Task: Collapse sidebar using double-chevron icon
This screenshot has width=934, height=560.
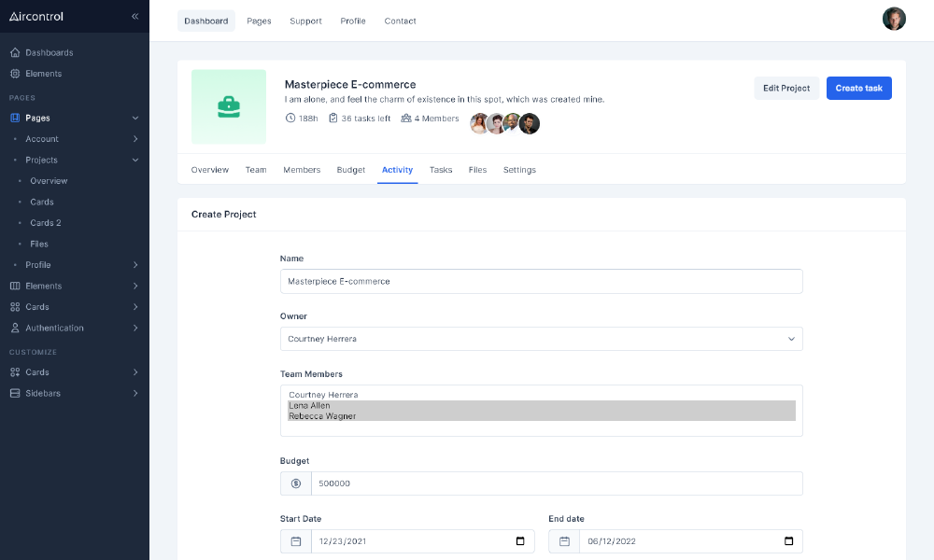Action: coord(134,17)
